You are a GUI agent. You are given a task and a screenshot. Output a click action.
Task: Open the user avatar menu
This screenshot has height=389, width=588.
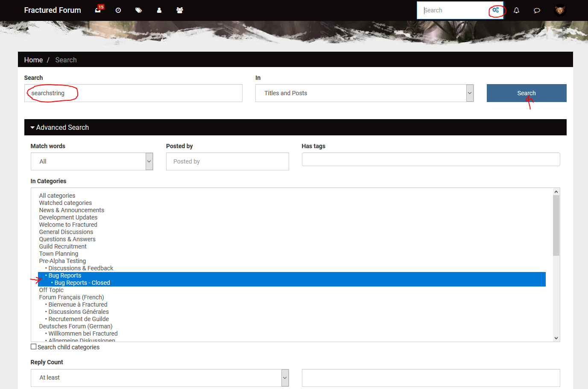coord(560,10)
